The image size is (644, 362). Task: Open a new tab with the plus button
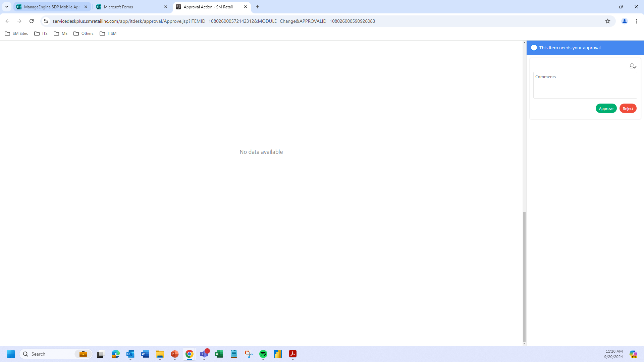(x=258, y=7)
